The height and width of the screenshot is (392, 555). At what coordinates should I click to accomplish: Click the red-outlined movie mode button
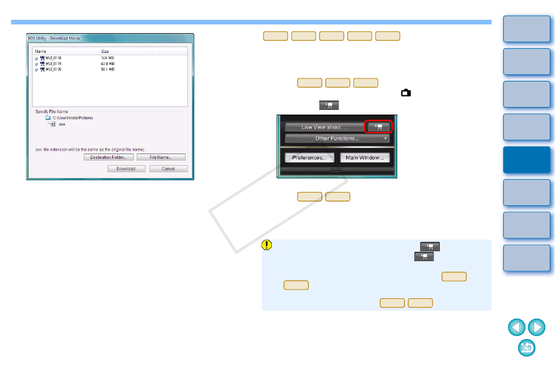[378, 127]
